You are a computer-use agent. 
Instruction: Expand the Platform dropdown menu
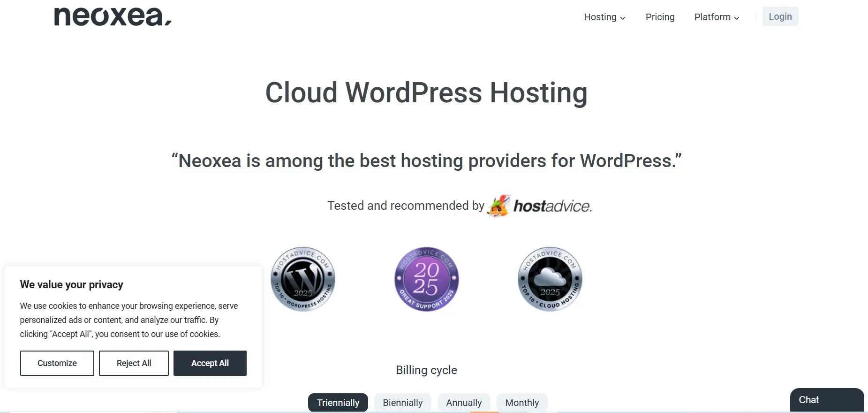pyautogui.click(x=717, y=17)
